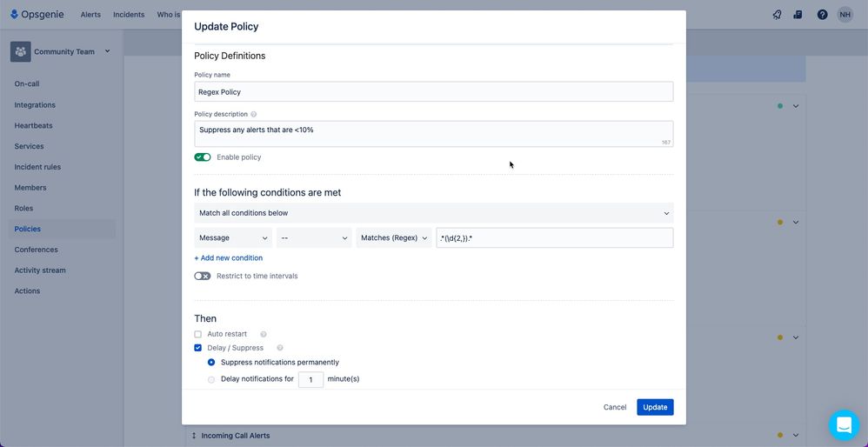Viewport: 868px width, 447px height.
Task: Open Alerts in top navigation
Action: (x=90, y=15)
